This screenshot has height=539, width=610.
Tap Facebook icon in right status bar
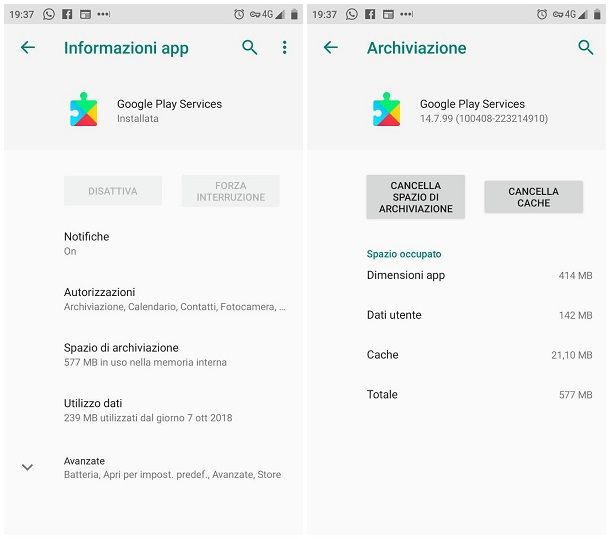point(370,14)
